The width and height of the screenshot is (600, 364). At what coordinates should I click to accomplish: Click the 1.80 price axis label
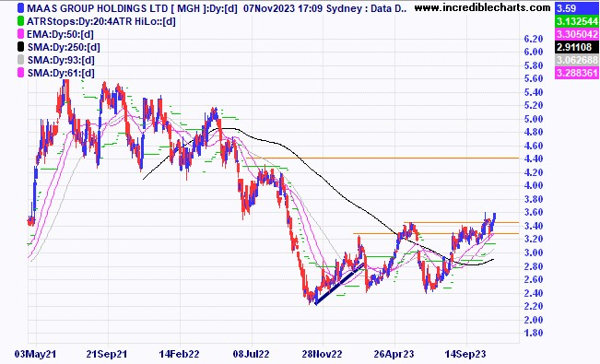[534, 333]
